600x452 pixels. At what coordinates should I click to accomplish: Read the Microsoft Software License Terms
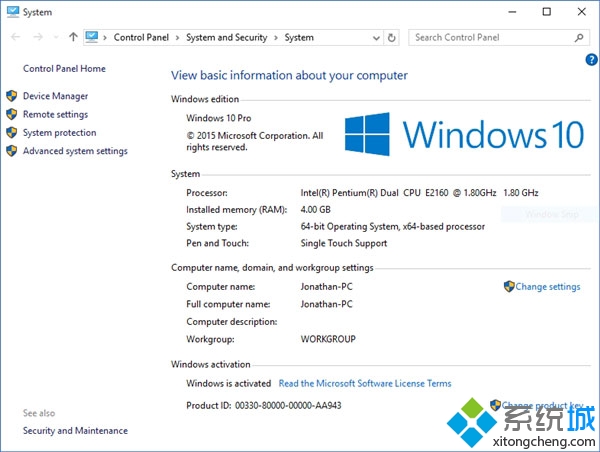tap(365, 383)
